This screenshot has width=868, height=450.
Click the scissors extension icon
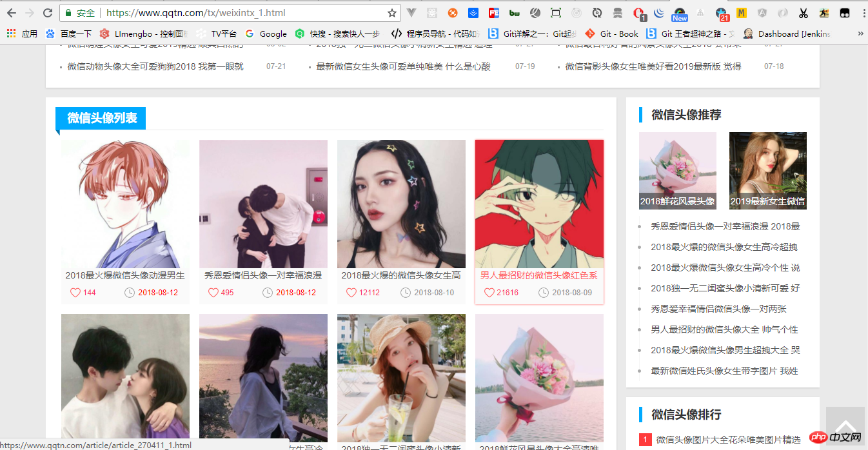pyautogui.click(x=804, y=13)
